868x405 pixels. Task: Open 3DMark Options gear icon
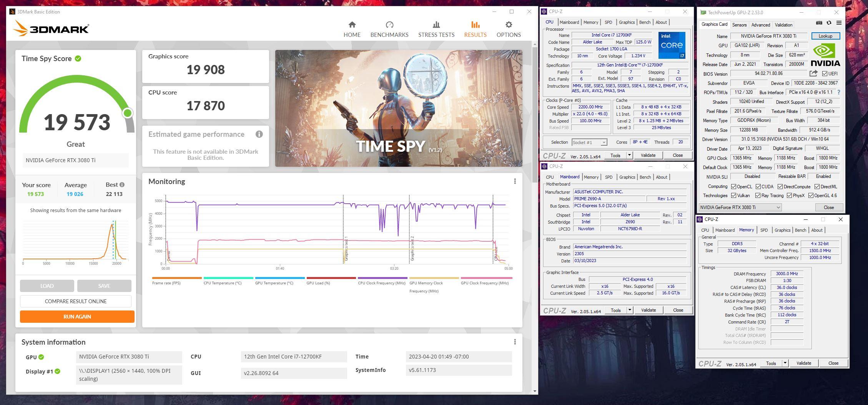(x=508, y=25)
